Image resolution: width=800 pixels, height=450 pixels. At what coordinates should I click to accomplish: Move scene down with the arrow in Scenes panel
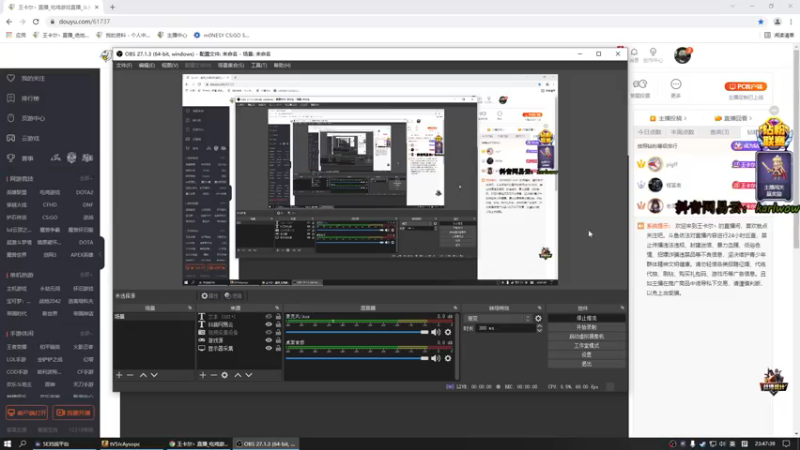click(154, 375)
